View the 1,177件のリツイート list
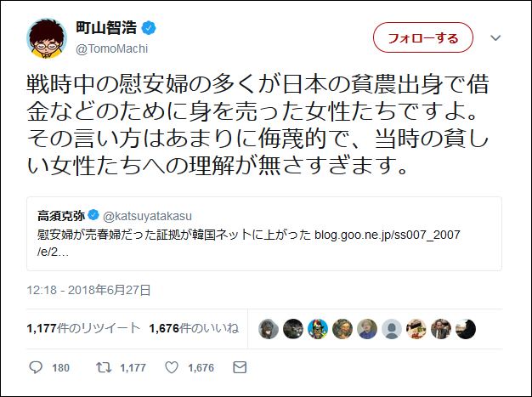The width and height of the screenshot is (532, 397). click(83, 328)
